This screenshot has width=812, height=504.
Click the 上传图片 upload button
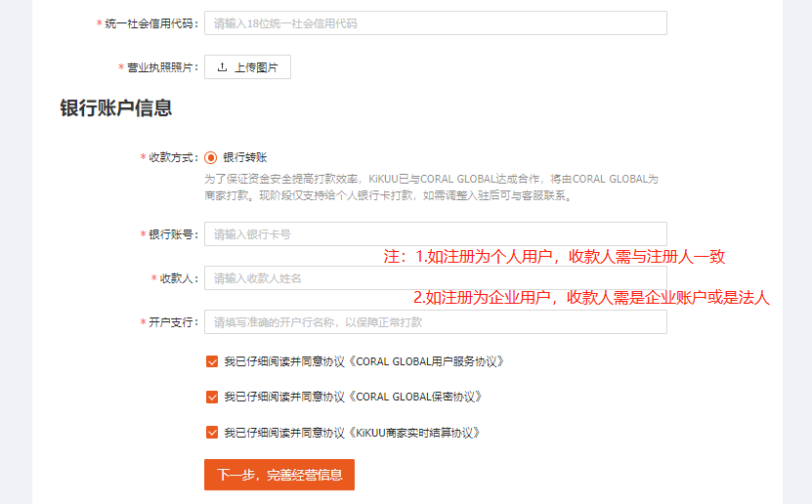point(247,67)
